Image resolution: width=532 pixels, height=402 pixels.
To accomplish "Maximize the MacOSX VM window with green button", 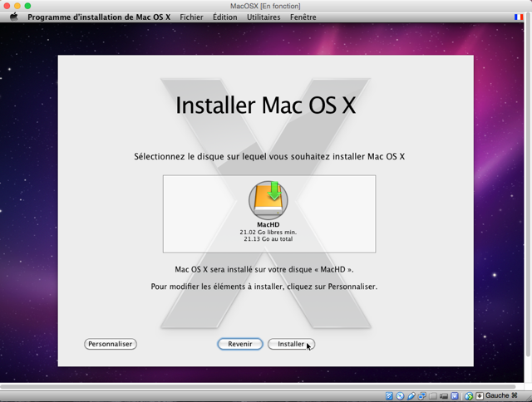I will tap(27, 6).
